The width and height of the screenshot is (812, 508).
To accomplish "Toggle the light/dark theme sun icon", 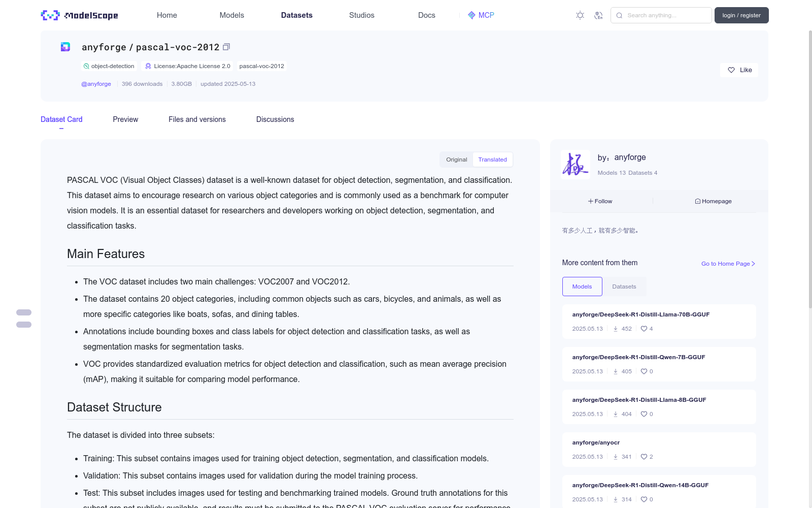I will pos(580,15).
